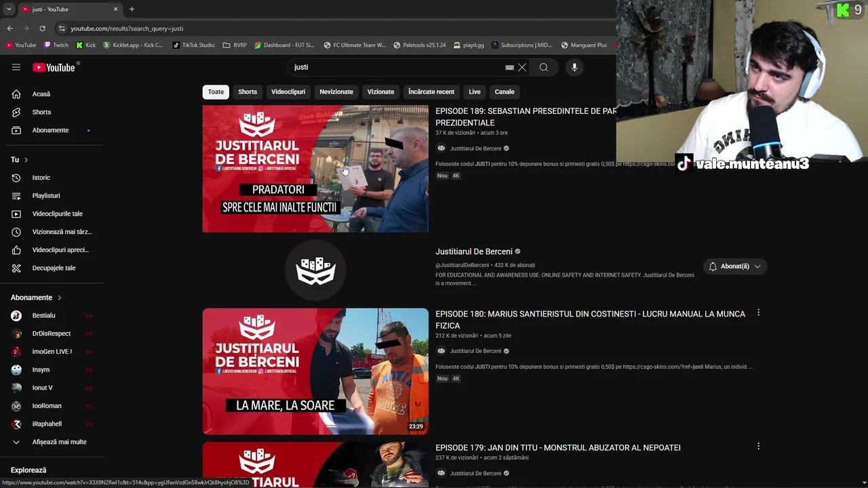The image size is (868, 488).
Task: Reload the page with the refresh icon
Action: point(42,28)
